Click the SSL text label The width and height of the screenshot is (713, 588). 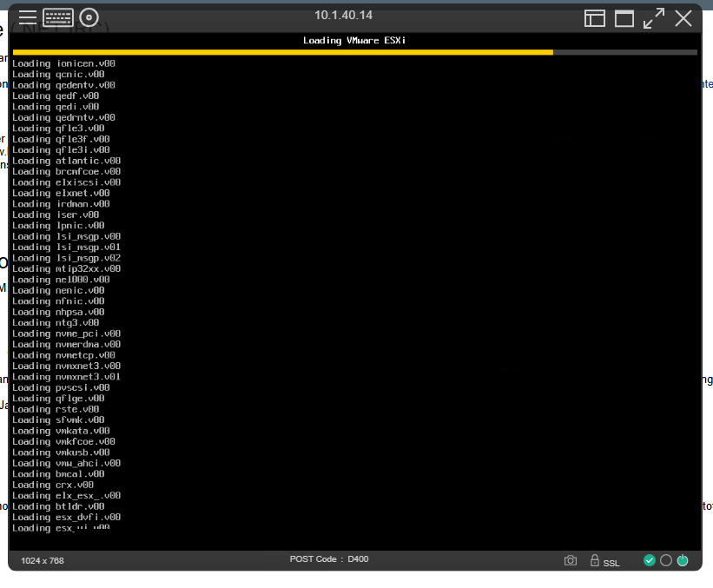coord(610,563)
